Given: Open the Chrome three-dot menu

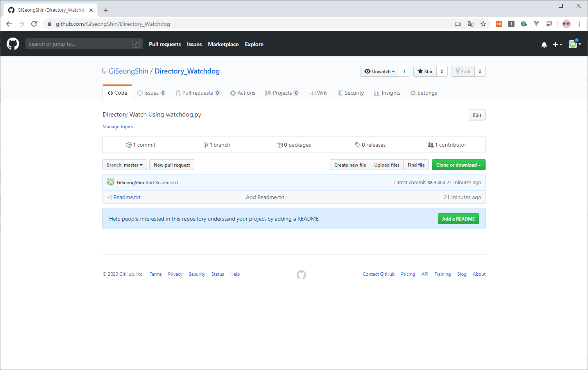Looking at the screenshot, I should tap(579, 24).
